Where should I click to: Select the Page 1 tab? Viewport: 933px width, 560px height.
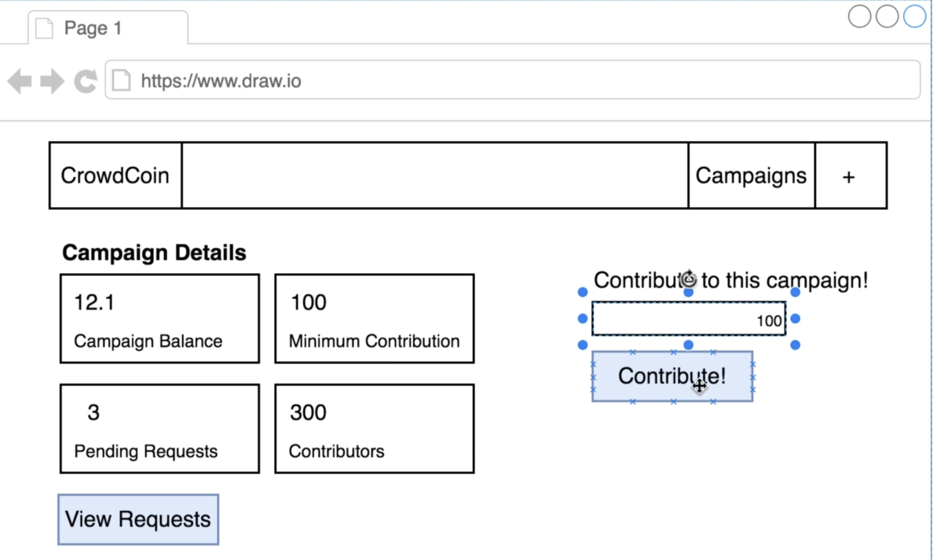pos(108,28)
